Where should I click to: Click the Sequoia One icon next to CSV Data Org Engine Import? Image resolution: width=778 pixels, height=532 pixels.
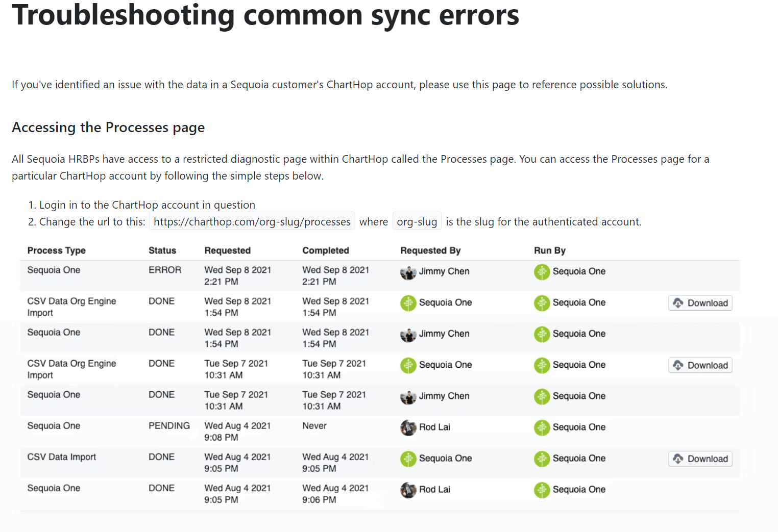pyautogui.click(x=408, y=302)
